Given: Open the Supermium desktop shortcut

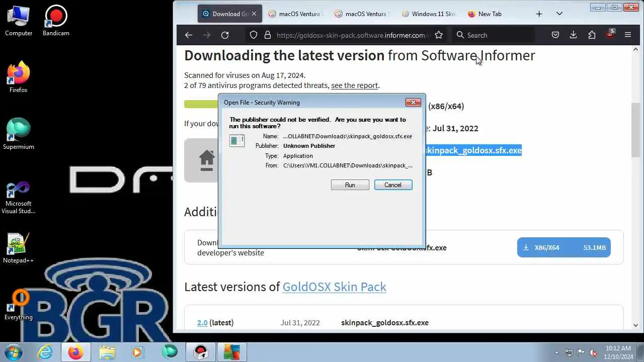Looking at the screenshot, I should [x=19, y=134].
